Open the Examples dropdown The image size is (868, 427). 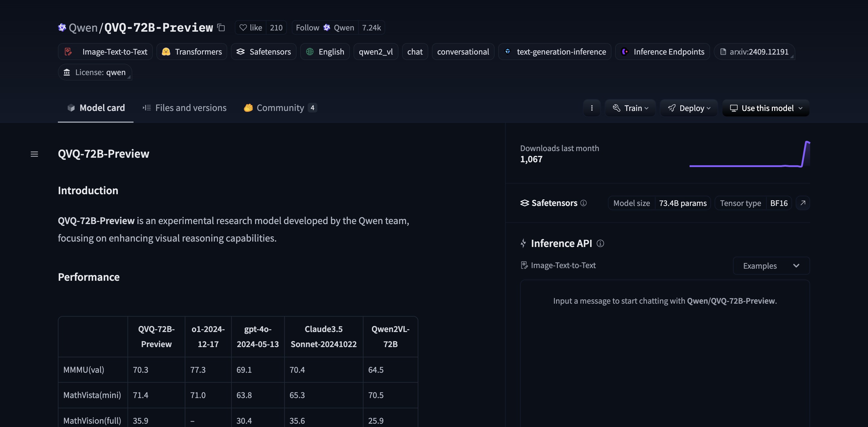pyautogui.click(x=771, y=266)
